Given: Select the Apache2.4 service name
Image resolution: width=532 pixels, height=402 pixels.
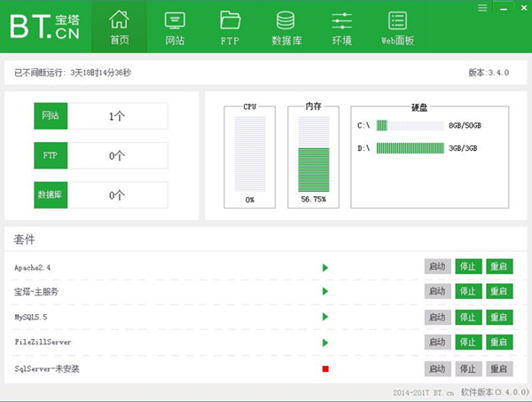Looking at the screenshot, I should pos(32,267).
